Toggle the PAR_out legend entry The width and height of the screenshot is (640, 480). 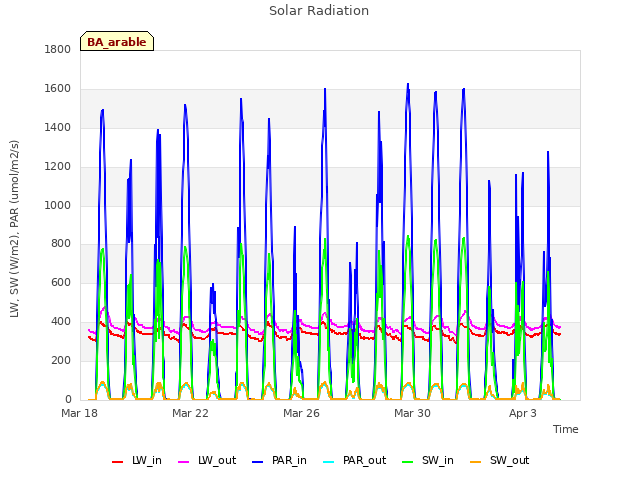click(x=354, y=460)
